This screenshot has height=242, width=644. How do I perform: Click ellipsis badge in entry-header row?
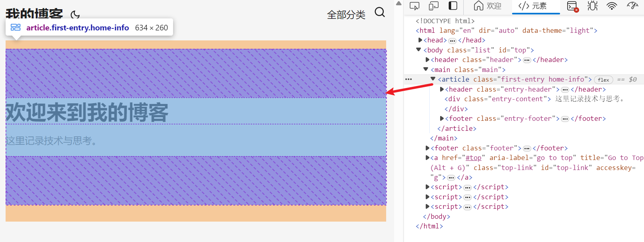coord(565,90)
